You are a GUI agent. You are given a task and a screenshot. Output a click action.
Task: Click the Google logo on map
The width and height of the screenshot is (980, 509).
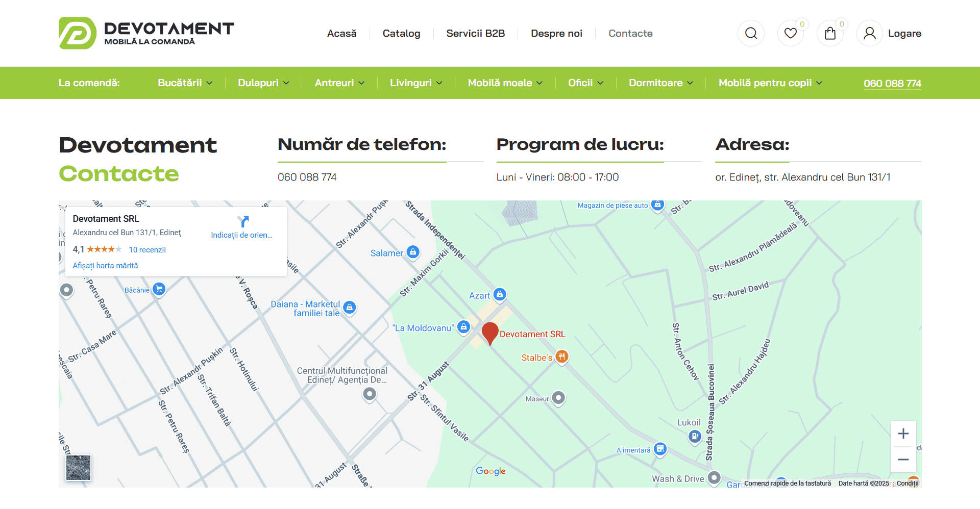tap(491, 471)
